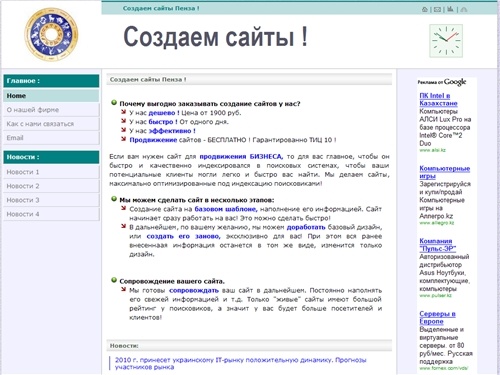Click the analog clock widget
Viewport: 500px width, 375px height.
446,41
